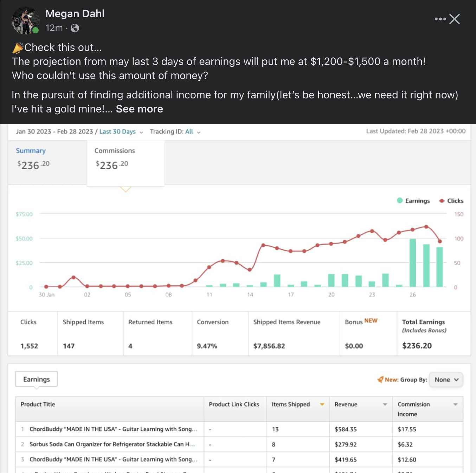Click the Earnings tab button
476x473 pixels.
[37, 379]
